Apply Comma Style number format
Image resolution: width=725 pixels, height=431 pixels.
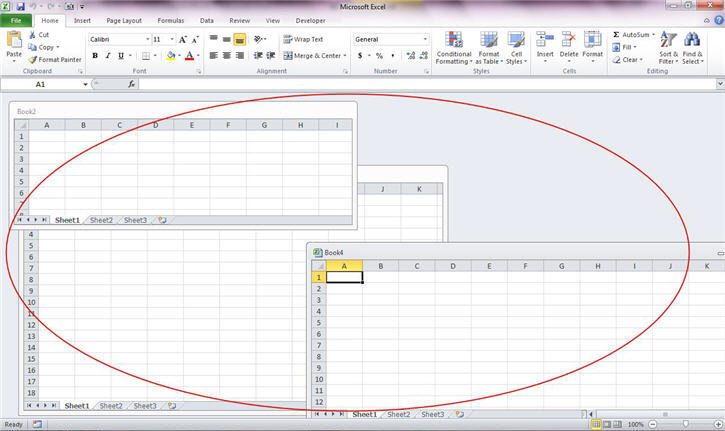(393, 55)
